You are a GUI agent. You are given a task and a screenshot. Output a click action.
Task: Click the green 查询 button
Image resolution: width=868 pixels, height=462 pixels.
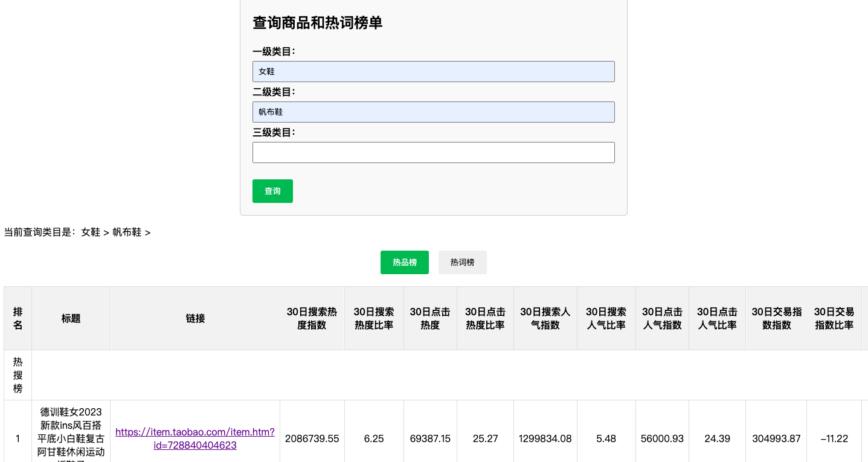click(x=272, y=191)
